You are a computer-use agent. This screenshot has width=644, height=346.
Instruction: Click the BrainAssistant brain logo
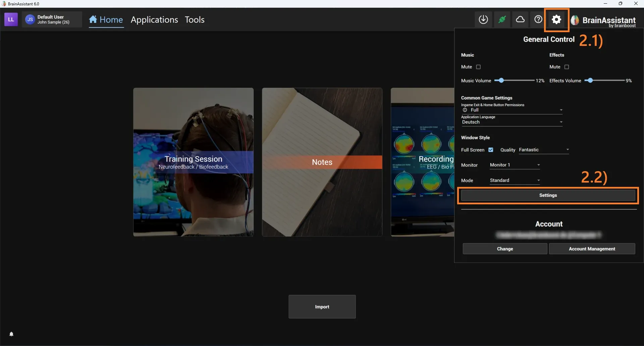pos(575,20)
